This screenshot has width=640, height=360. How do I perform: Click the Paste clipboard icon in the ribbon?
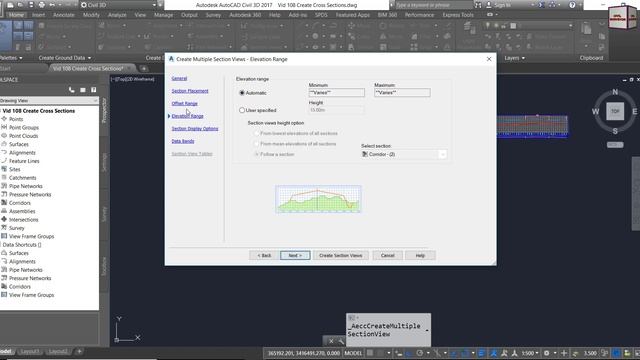587,29
